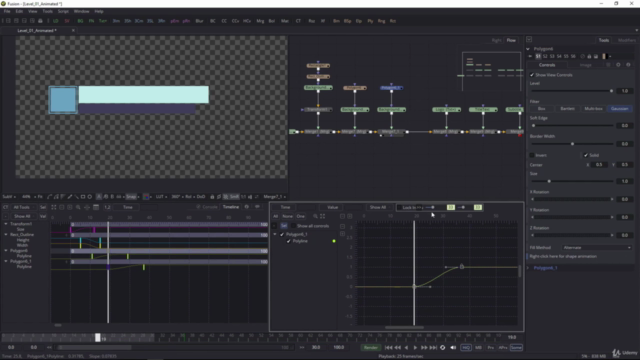Screen dimensions: 640x360
Task: Switch to the Flow view tab
Action: click(x=511, y=40)
